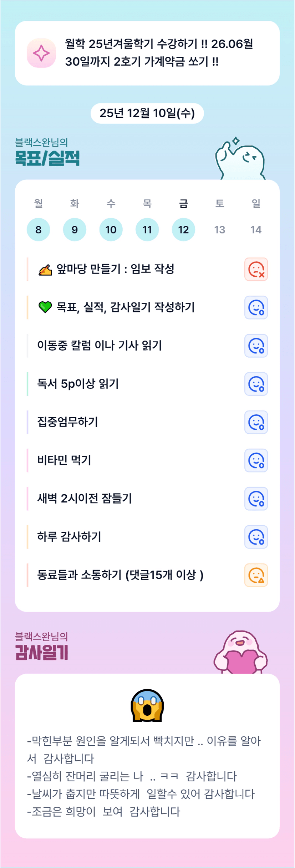This screenshot has width=295, height=868.
Task: Toggle the 비타민 먹기 completion status
Action: click(256, 460)
